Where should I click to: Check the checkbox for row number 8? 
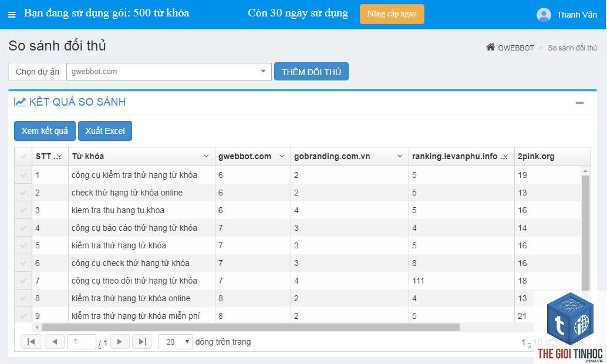pyautogui.click(x=23, y=298)
